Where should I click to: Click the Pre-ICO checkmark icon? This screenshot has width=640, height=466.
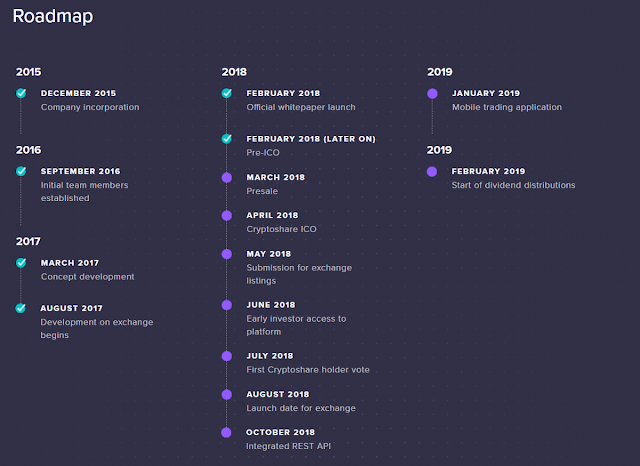point(227,139)
